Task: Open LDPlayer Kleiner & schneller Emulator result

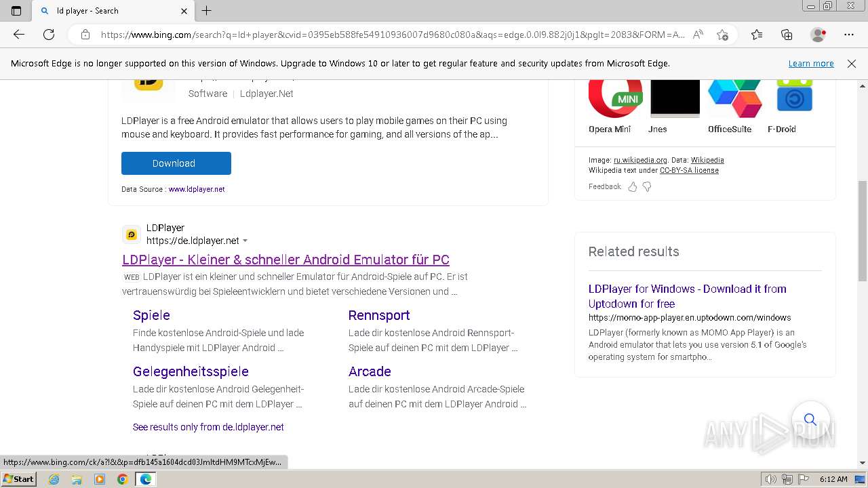Action: [285, 260]
